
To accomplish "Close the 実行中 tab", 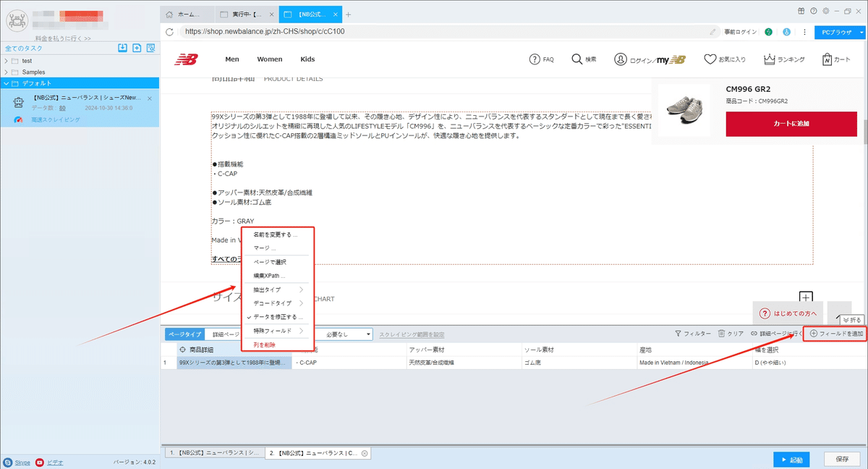I will click(x=271, y=14).
